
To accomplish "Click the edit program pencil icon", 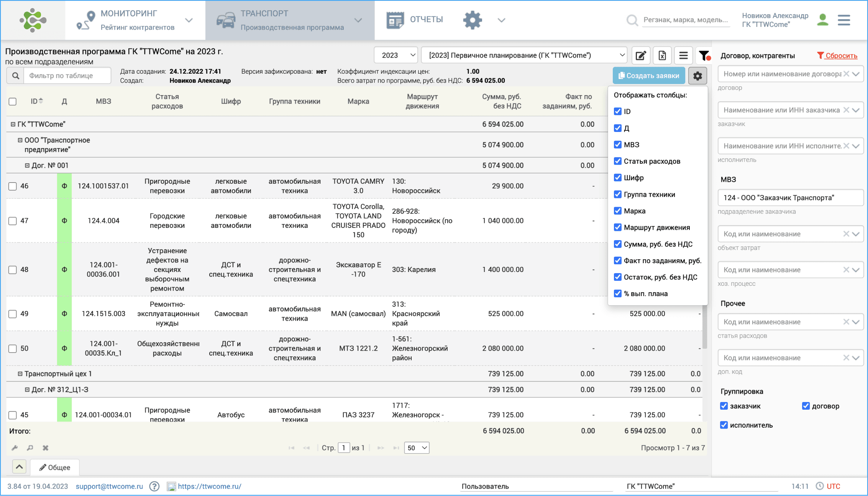I will [641, 56].
